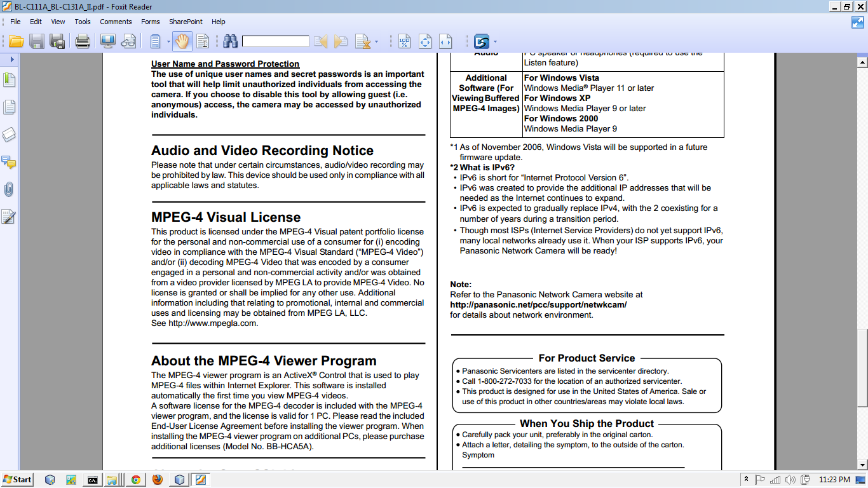Click the 'Audio and Video Recording Notice' heading
This screenshot has height=488, width=868.
(x=262, y=151)
